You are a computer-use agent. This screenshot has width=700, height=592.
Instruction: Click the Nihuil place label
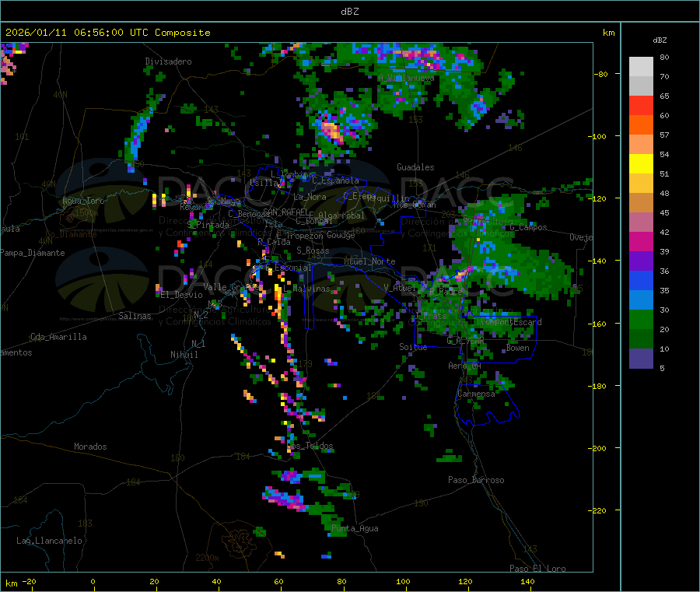(184, 355)
